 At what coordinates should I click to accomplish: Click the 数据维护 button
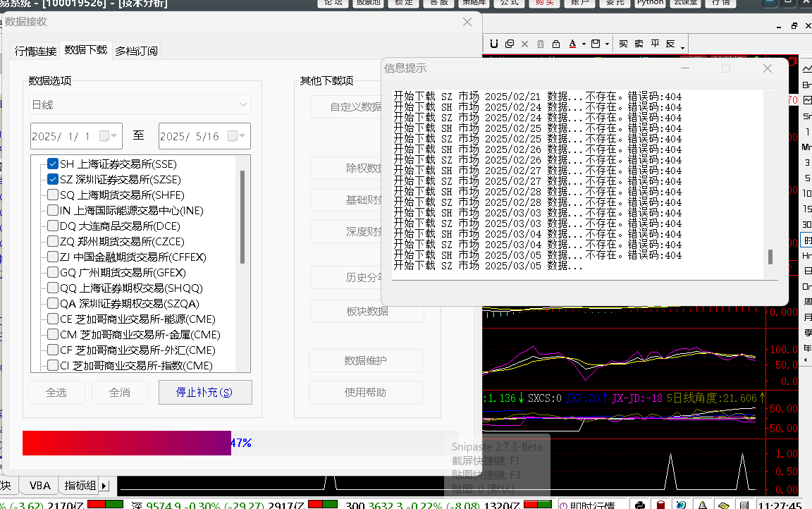point(366,360)
